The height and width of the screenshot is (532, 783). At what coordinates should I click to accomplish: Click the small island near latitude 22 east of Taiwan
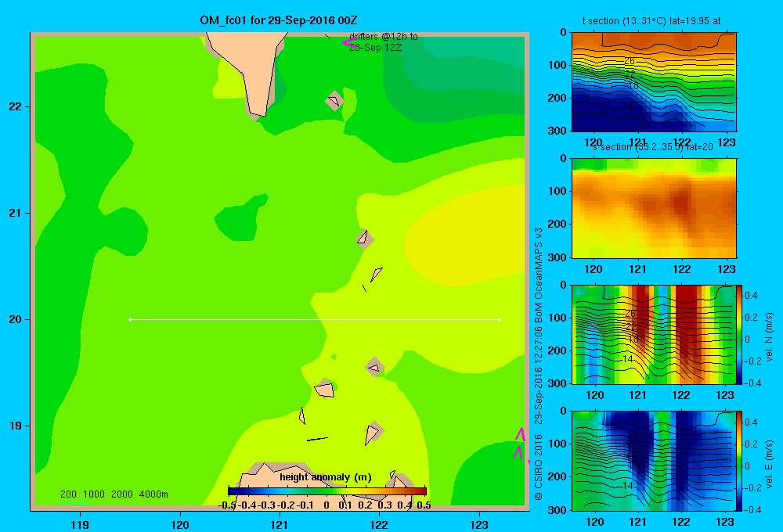334,101
